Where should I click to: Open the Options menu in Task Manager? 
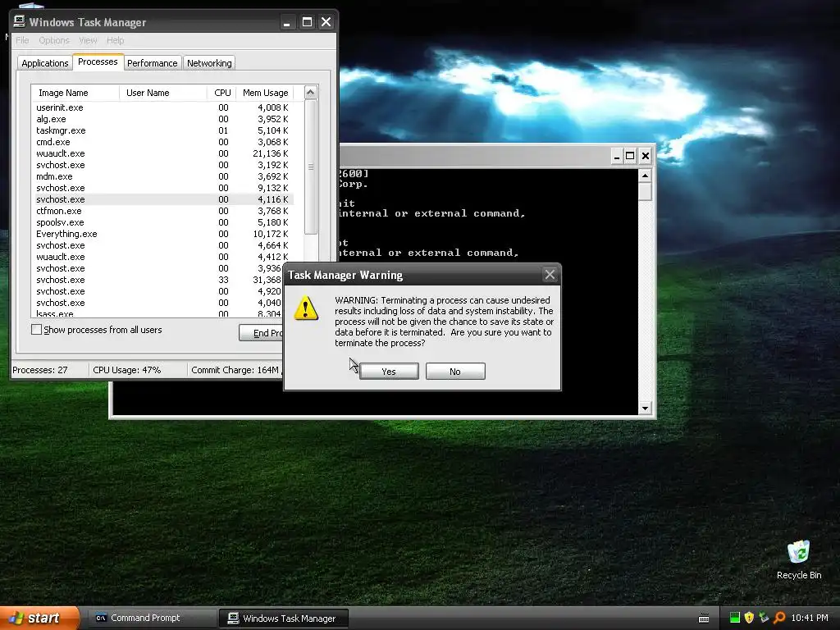(x=54, y=40)
